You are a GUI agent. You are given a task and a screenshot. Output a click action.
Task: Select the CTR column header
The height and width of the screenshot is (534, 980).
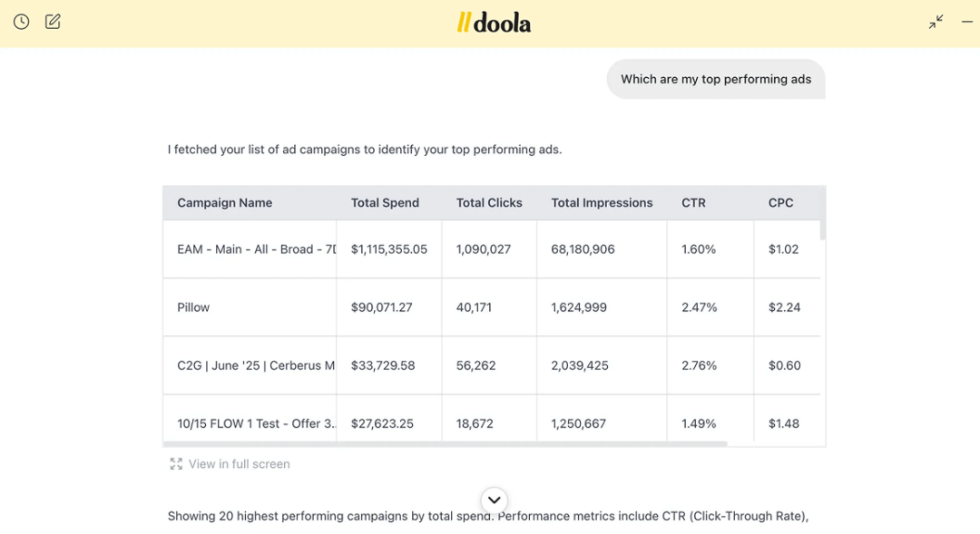693,203
